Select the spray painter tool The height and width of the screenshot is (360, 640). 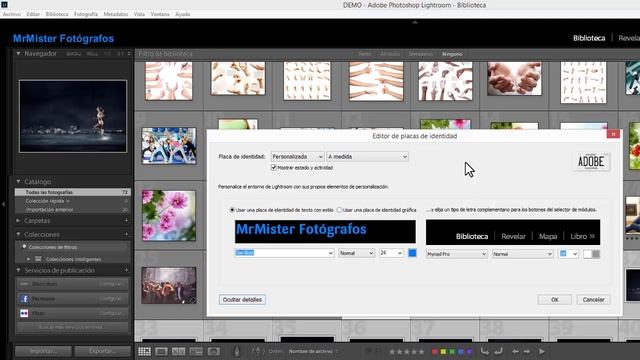click(236, 351)
